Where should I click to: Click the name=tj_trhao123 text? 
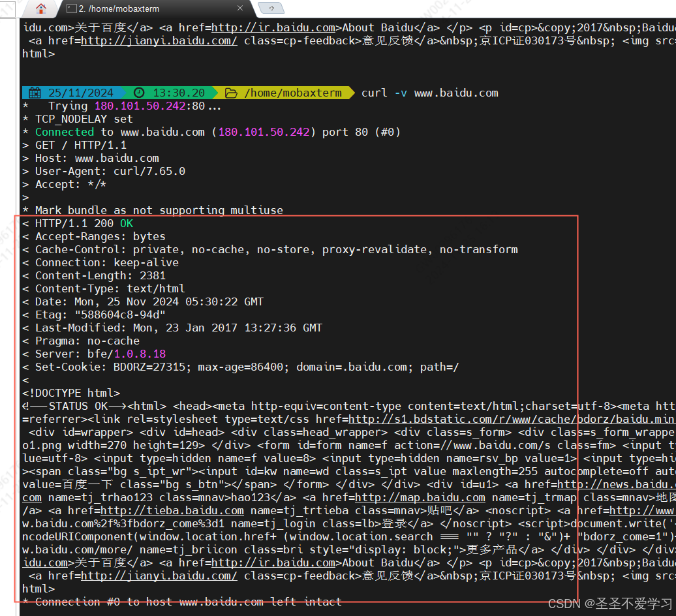100,497
